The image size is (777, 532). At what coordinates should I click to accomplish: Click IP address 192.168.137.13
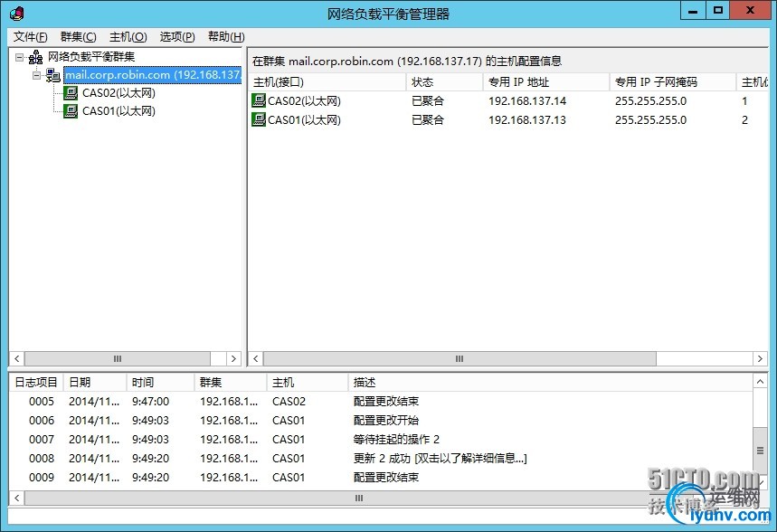527,120
